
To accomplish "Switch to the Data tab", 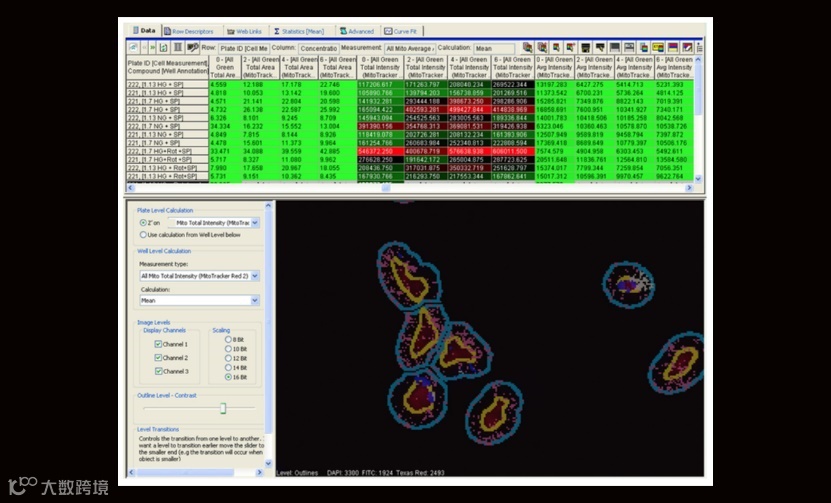I will tap(143, 31).
